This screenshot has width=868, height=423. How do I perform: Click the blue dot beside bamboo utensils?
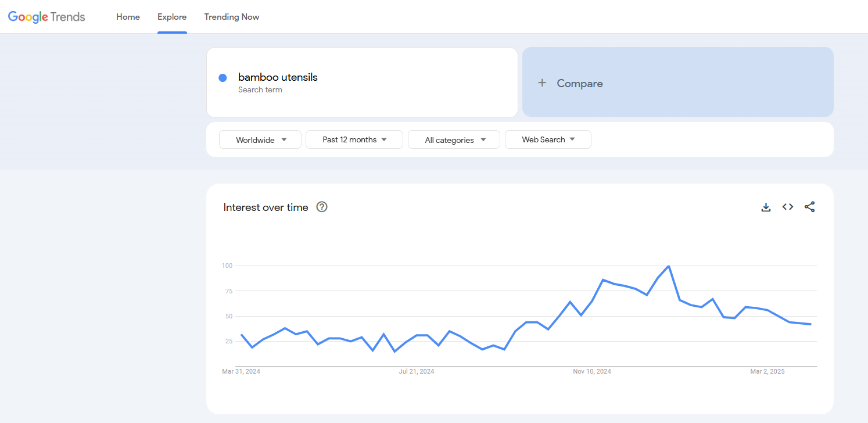pos(223,78)
